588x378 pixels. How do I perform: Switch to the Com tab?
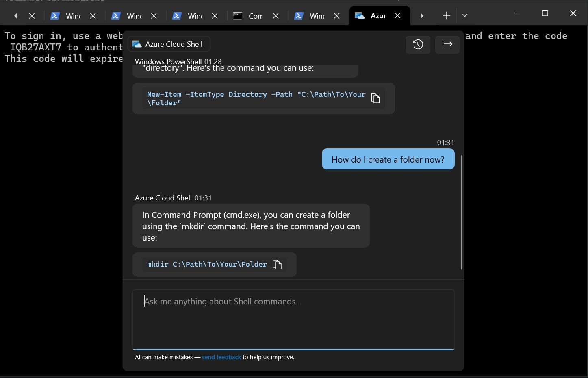[256, 16]
